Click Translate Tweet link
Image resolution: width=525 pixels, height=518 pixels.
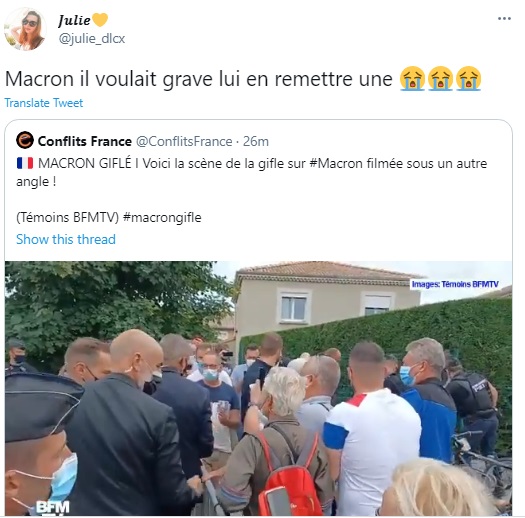coord(44,103)
